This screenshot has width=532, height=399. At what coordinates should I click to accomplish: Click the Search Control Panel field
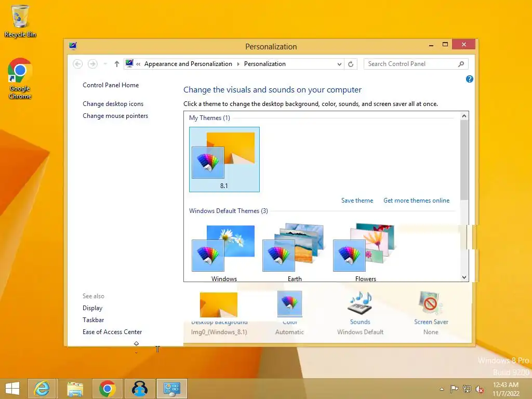pyautogui.click(x=416, y=64)
